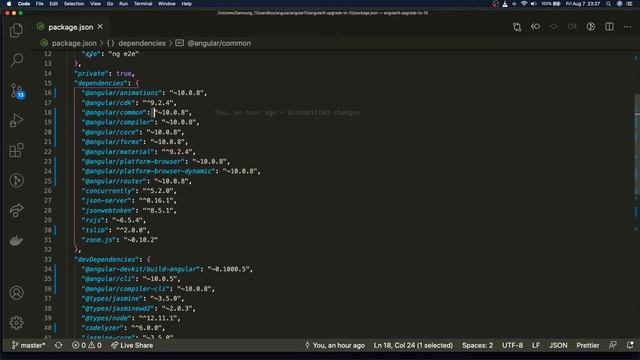The width and height of the screenshot is (640, 360).
Task: Click package.json in the breadcrumb
Action: [74, 43]
